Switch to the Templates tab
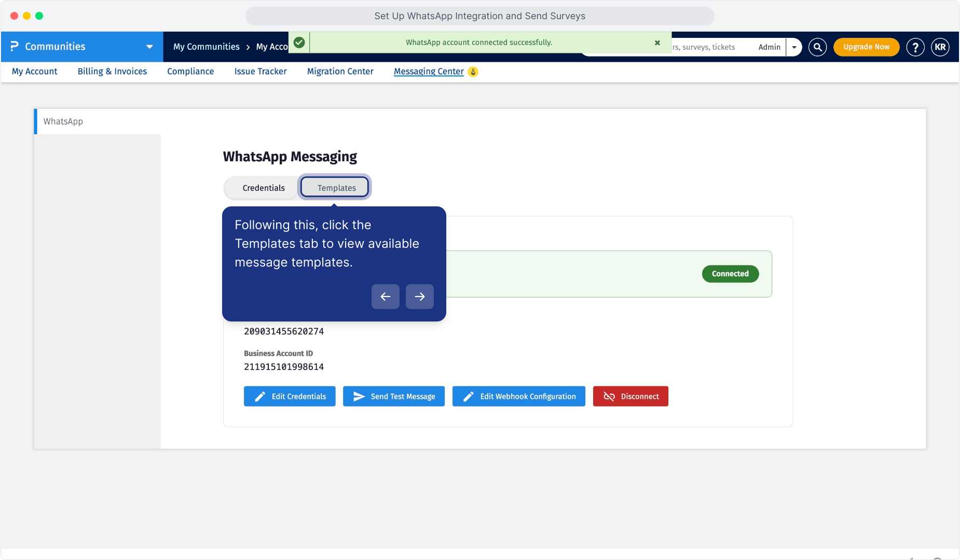The image size is (960, 560). click(x=336, y=188)
